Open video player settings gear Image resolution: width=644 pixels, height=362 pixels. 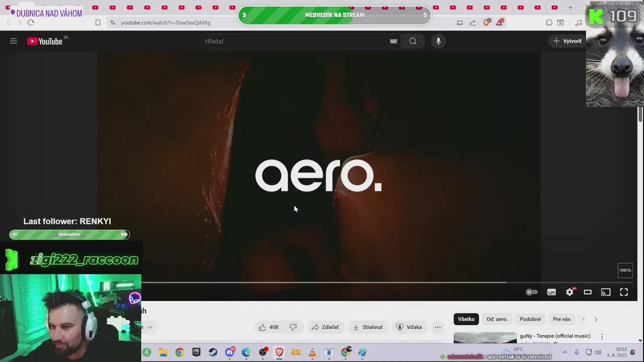point(570,292)
